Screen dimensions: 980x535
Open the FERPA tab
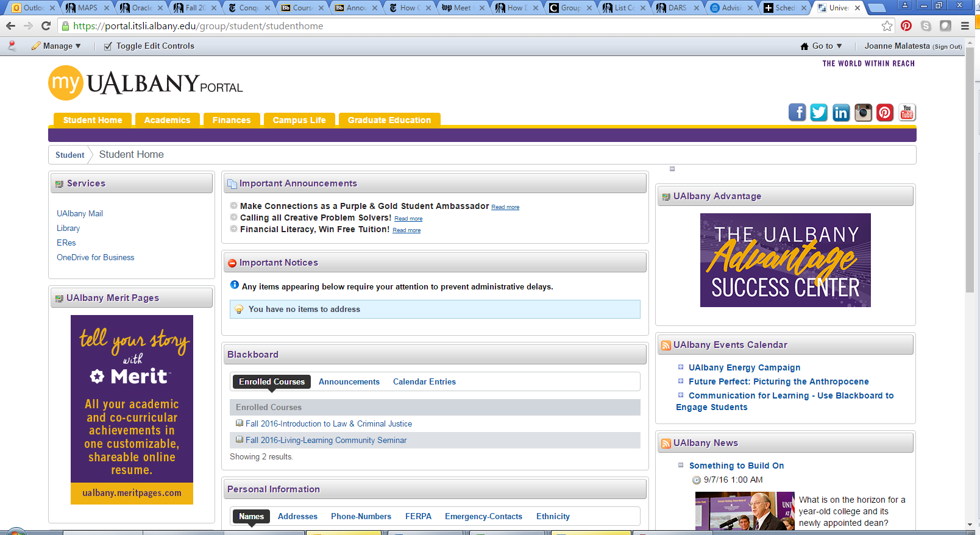pyautogui.click(x=418, y=517)
